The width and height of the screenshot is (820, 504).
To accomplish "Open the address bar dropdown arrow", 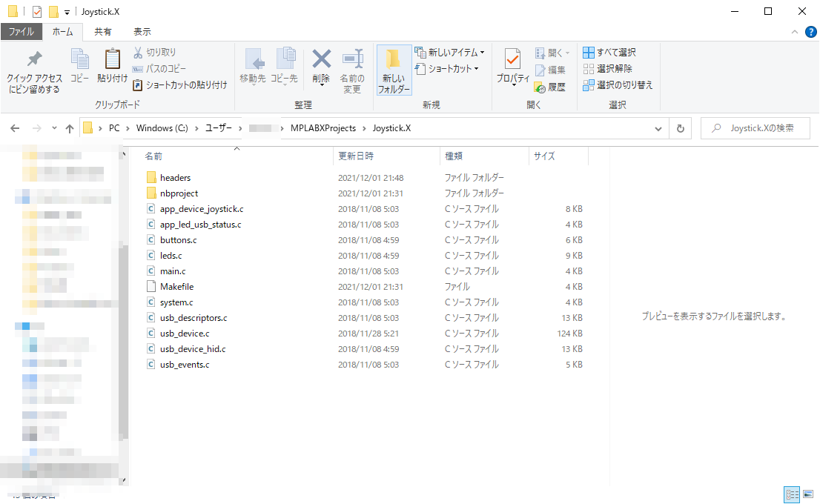I will point(657,127).
